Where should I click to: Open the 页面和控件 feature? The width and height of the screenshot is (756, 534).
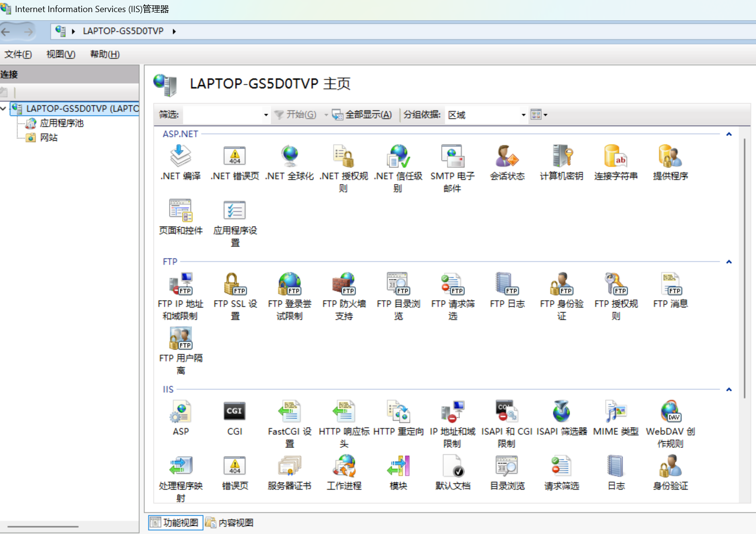pyautogui.click(x=180, y=217)
